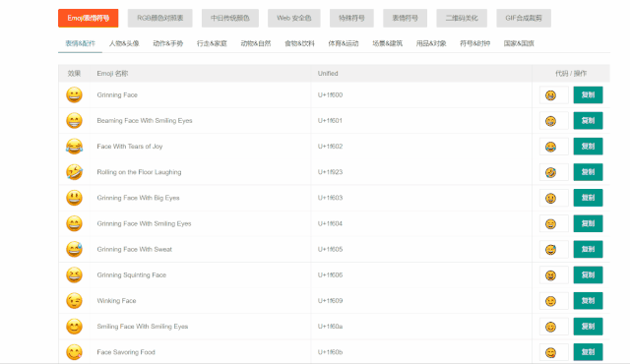
Task: Click the text Face Savoring Food
Action: [126, 352]
